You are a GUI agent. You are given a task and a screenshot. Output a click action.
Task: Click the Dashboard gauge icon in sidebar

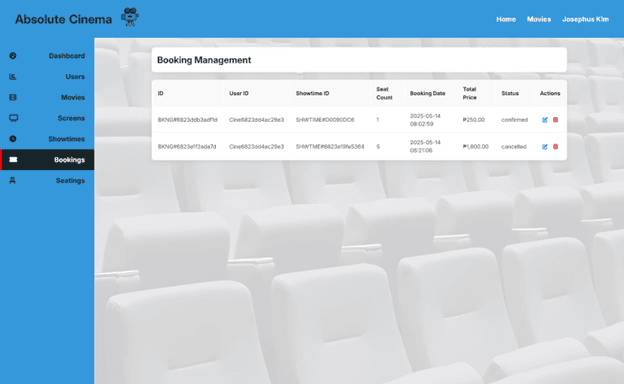click(13, 56)
